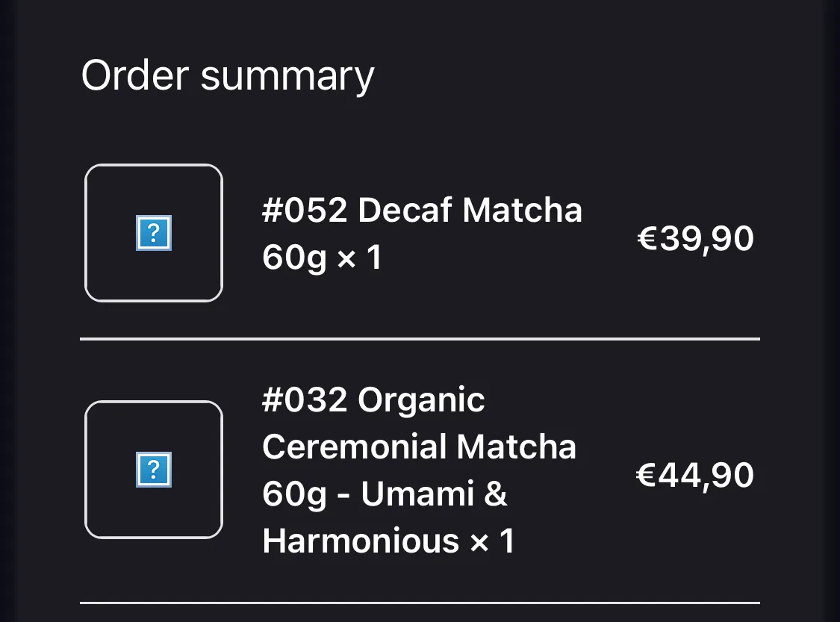Click the Organic Ceremonial Matcha question mark icon

154,470
